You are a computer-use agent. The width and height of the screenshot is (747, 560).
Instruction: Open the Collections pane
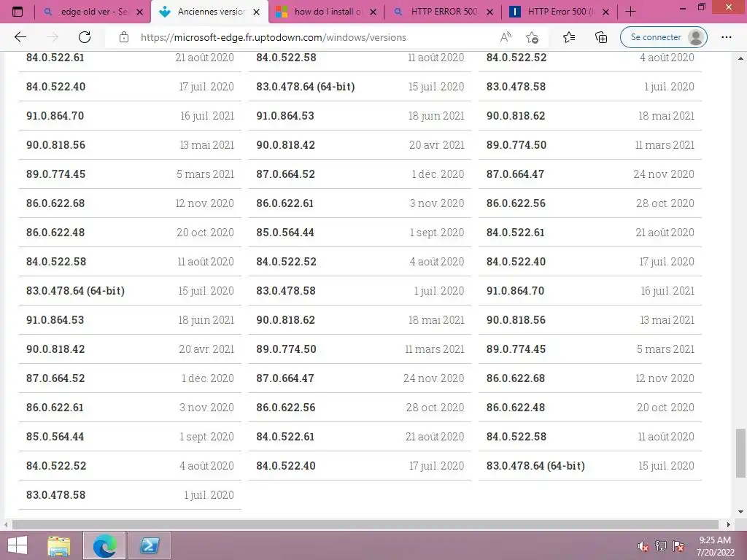click(x=601, y=37)
